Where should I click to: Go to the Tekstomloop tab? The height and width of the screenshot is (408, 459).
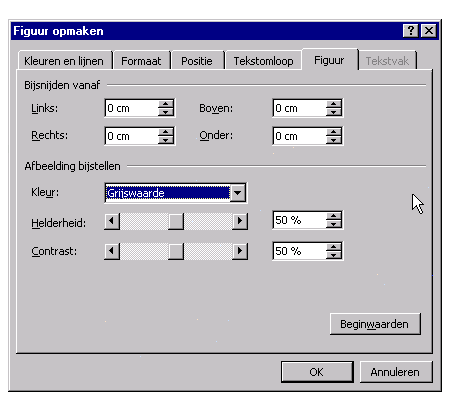click(263, 61)
